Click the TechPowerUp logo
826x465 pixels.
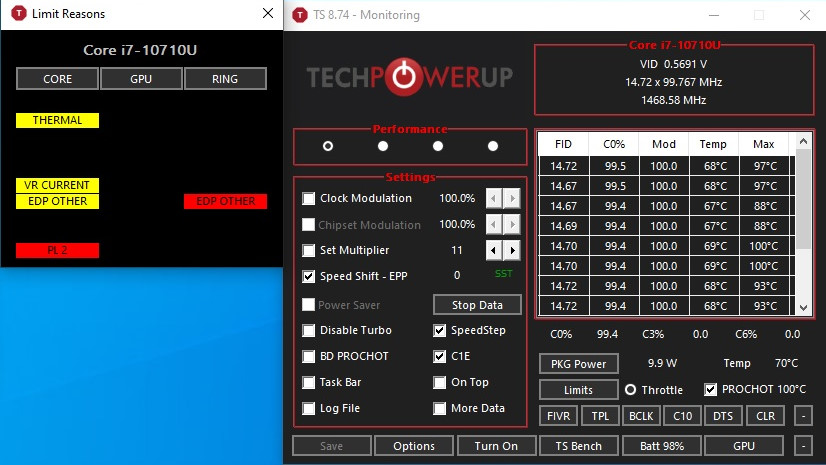pyautogui.click(x=409, y=77)
